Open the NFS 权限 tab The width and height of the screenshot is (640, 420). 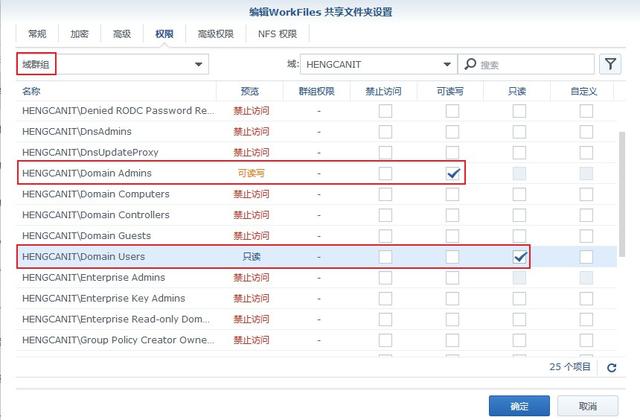click(x=278, y=34)
